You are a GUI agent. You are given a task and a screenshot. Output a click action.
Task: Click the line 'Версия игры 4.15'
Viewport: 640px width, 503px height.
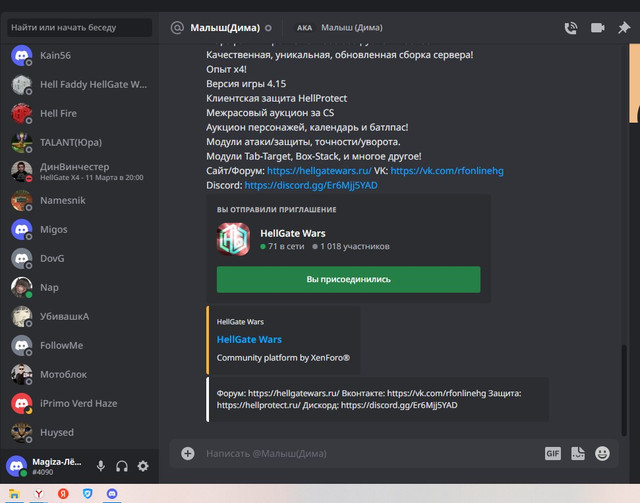click(246, 84)
